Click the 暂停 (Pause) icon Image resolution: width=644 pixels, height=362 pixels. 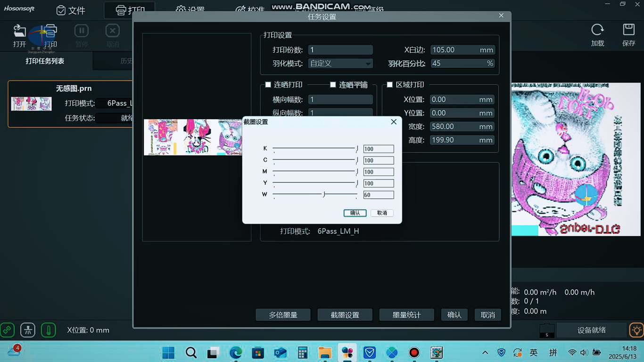pyautogui.click(x=82, y=31)
